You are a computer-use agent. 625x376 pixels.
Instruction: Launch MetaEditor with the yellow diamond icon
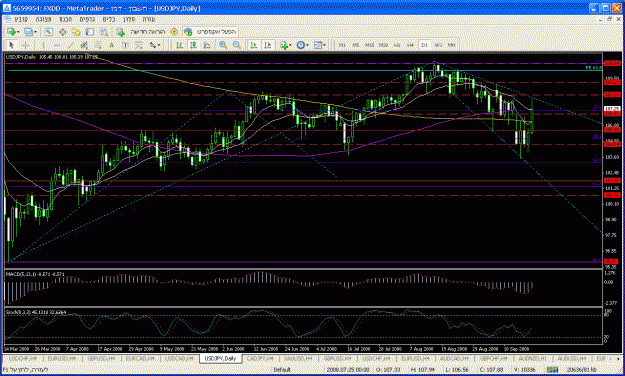[174, 32]
